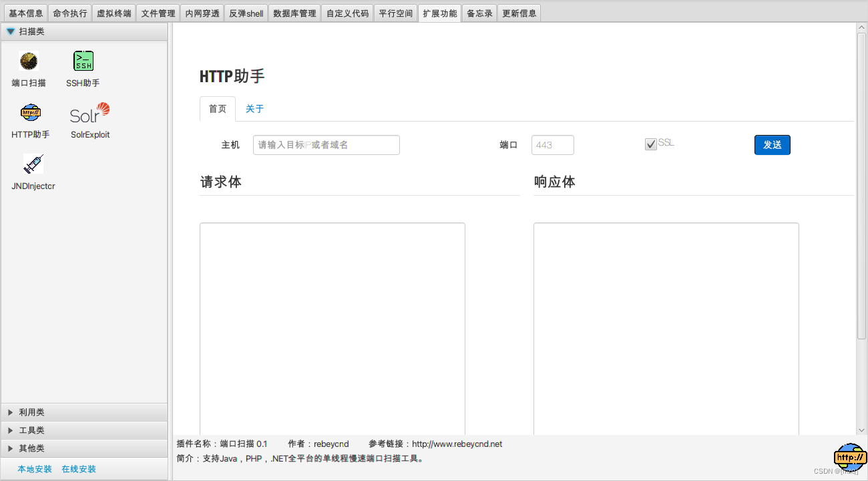The image size is (868, 481).
Task: Expand the 工具类 category
Action: coord(84,430)
